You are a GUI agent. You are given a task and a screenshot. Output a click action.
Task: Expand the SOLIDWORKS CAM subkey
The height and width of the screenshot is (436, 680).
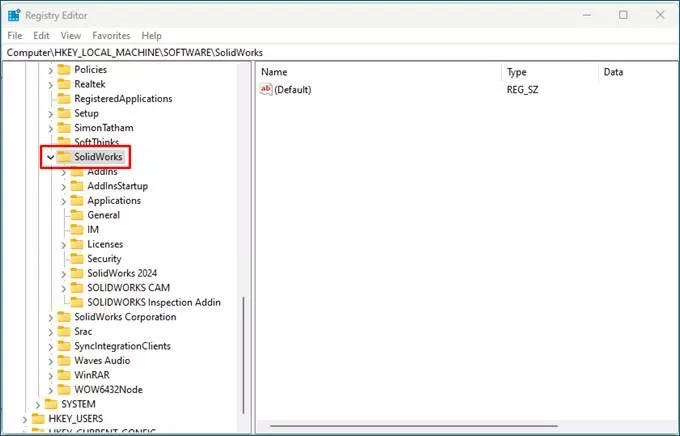click(64, 288)
